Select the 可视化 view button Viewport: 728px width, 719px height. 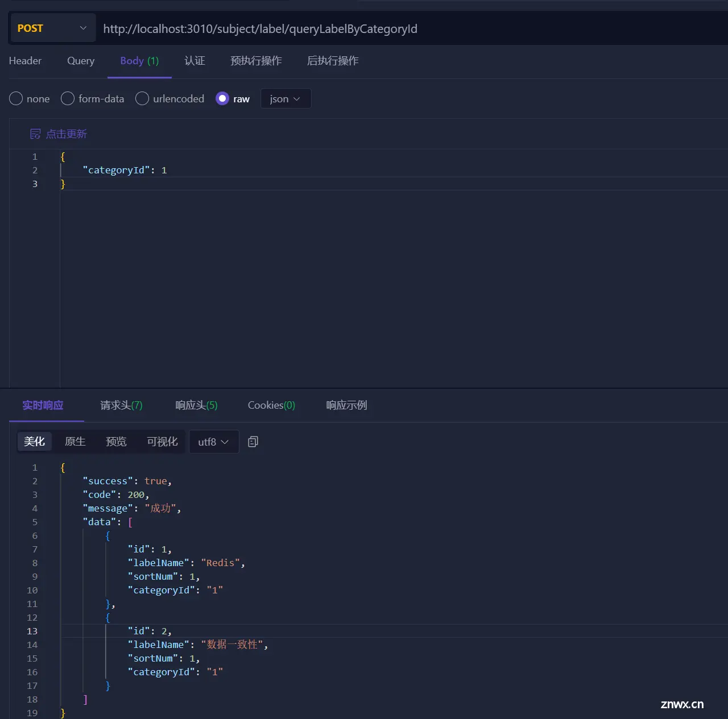click(x=163, y=442)
